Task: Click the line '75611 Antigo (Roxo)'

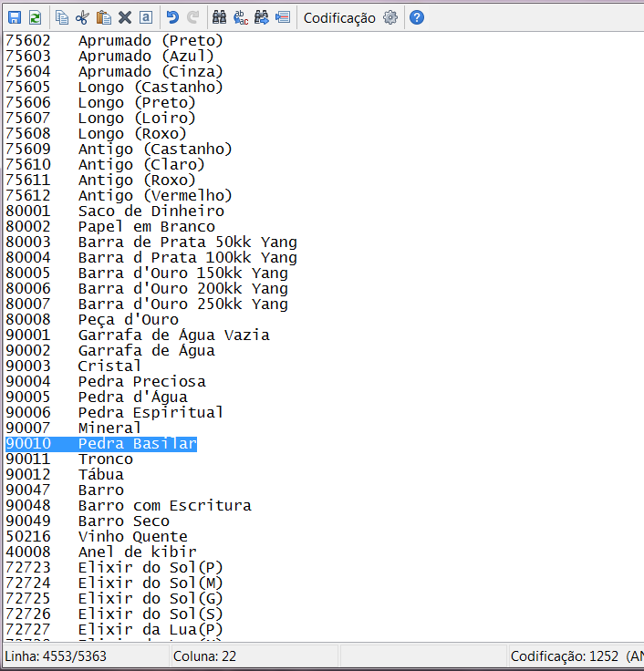Action: (x=100, y=181)
